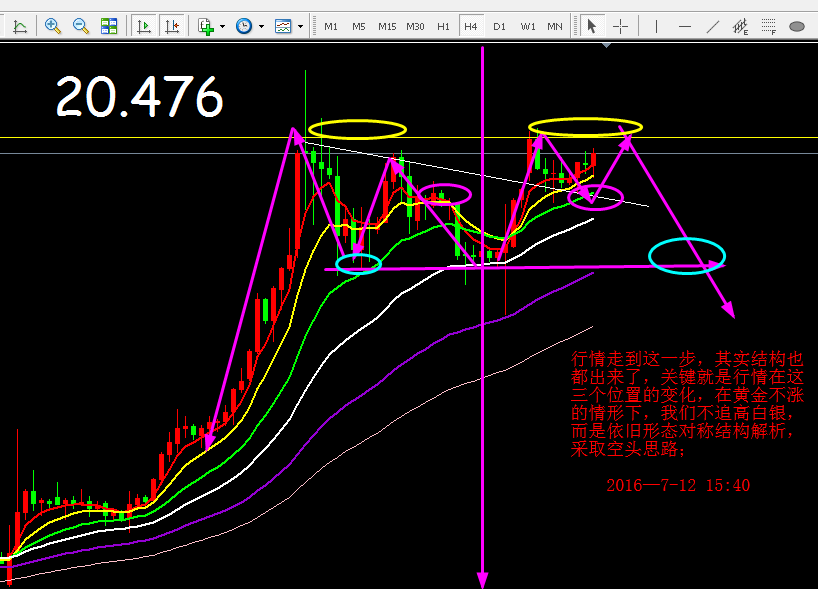Pick the vertical line drawing tool
This screenshot has width=818, height=589.
[656, 26]
